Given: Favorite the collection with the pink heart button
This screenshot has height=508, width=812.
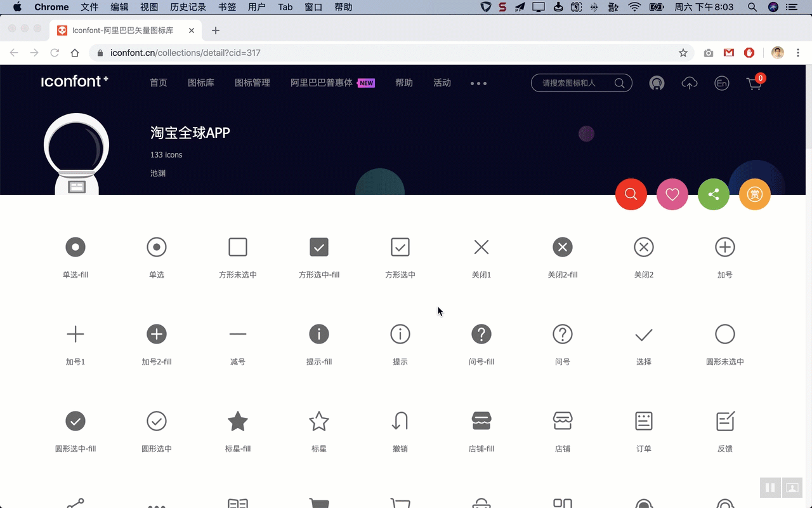Looking at the screenshot, I should (x=672, y=194).
